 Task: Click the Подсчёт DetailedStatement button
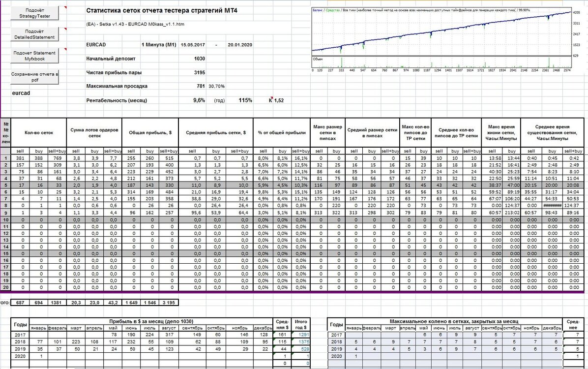[x=34, y=34]
